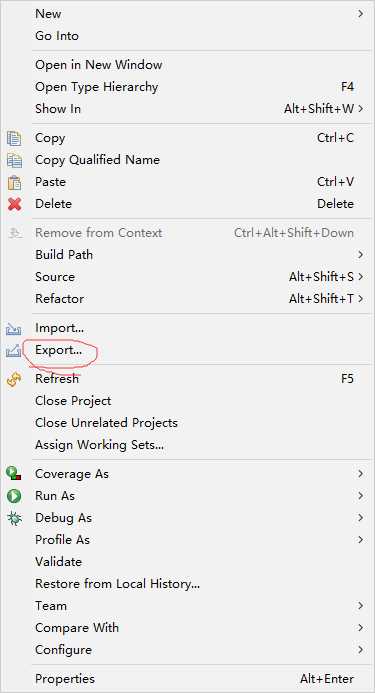Click the Paste clipboard icon
The height and width of the screenshot is (693, 375).
(x=14, y=182)
